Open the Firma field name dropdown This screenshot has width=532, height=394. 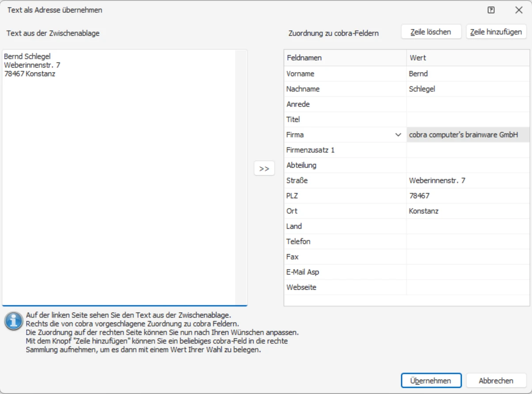398,135
